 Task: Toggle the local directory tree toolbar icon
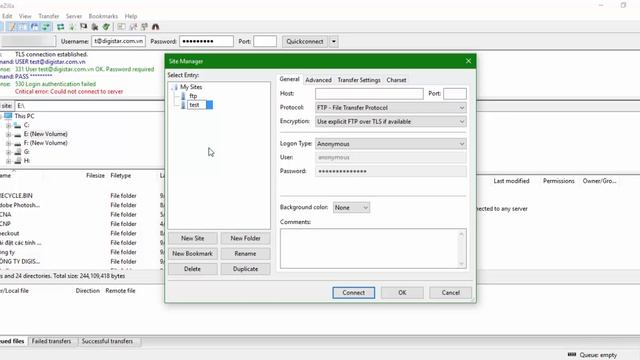[x=24, y=27]
